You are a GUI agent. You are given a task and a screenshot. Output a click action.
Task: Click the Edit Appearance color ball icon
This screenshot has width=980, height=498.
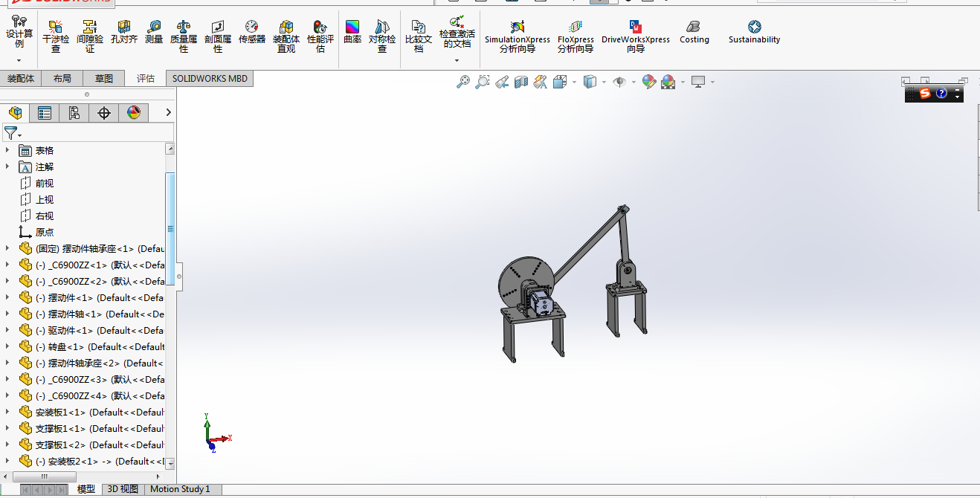click(x=649, y=82)
